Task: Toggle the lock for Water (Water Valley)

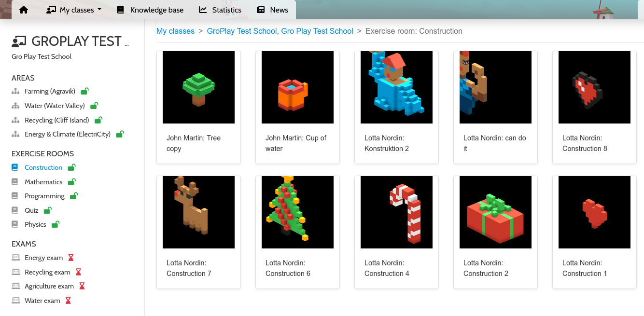Action: pyautogui.click(x=94, y=105)
